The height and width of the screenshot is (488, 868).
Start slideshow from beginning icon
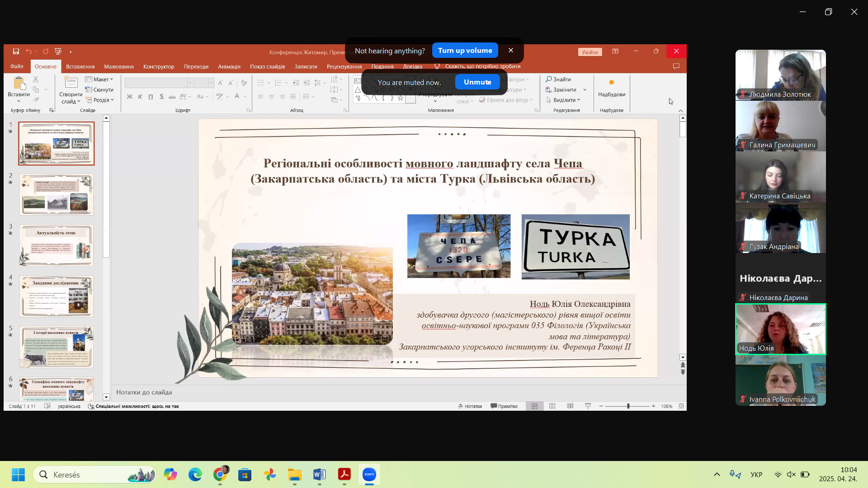pos(58,52)
